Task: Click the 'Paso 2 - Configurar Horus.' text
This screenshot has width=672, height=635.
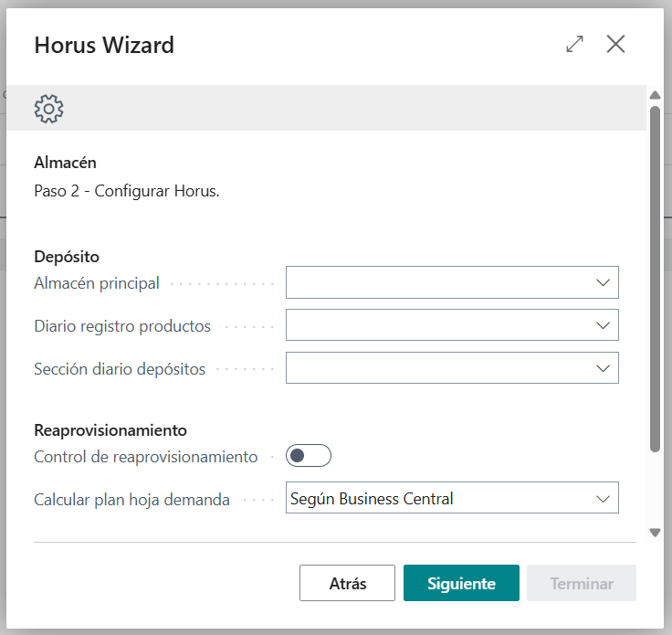Action: click(x=127, y=191)
